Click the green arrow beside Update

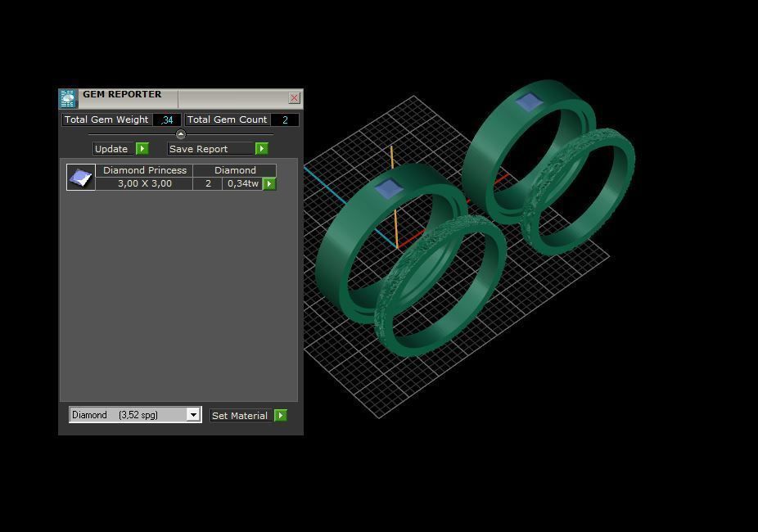coord(141,149)
